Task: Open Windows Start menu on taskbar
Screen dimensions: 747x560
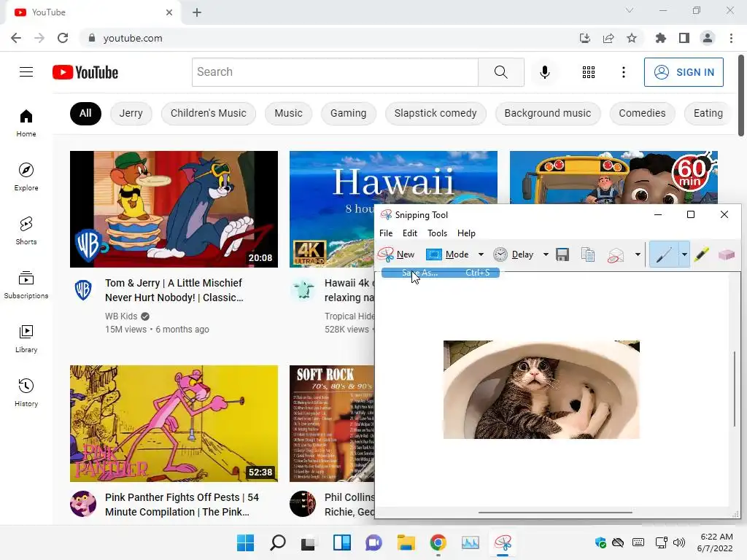Action: click(x=245, y=542)
